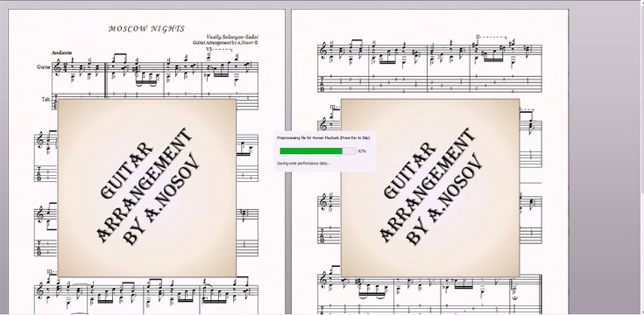Screen dimensions: 644x315
Task: Click the Guitar staff name label
Action: coord(44,66)
